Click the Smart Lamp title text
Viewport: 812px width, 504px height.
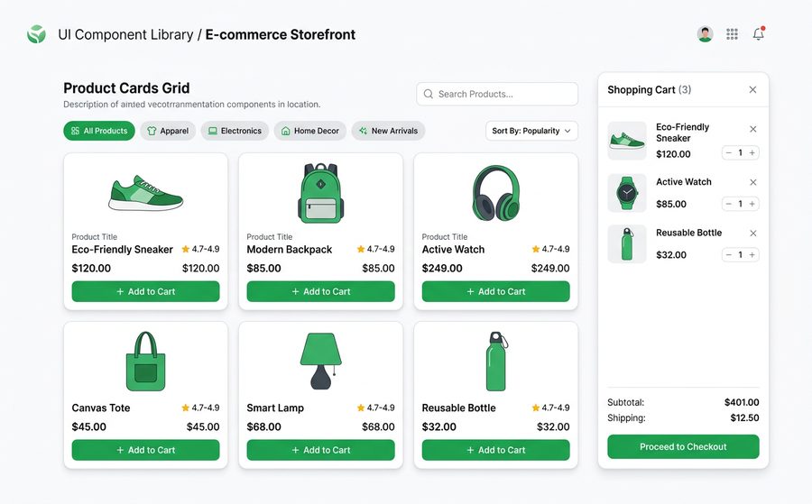click(275, 408)
